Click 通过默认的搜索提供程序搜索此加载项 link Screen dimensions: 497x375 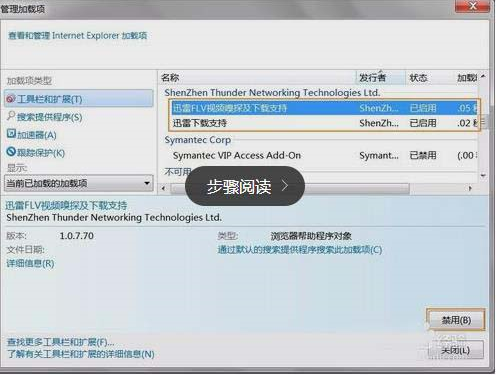[x=300, y=250]
